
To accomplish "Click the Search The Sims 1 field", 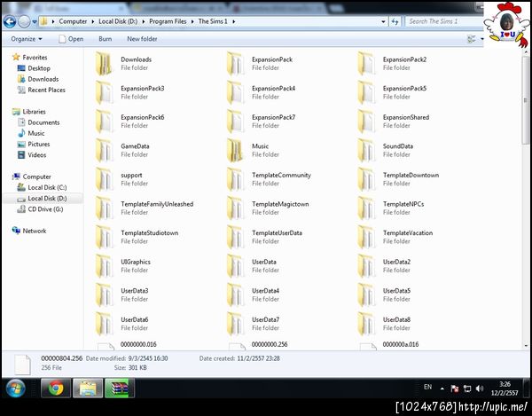I will click(x=443, y=21).
